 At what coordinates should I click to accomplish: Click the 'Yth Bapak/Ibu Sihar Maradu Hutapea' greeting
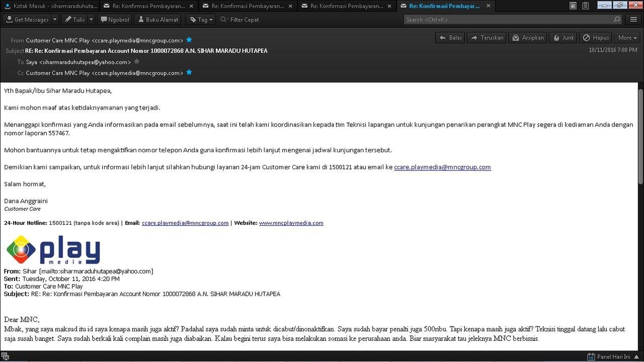coord(58,91)
